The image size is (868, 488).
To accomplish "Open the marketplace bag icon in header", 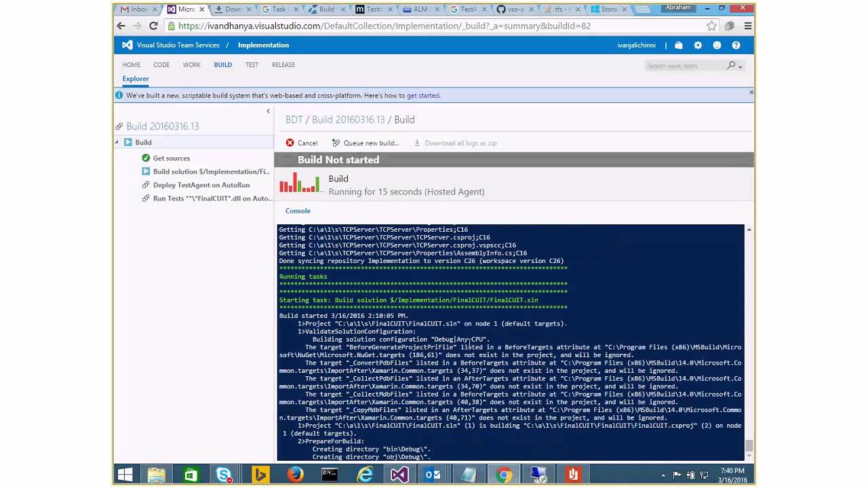I will tap(679, 45).
